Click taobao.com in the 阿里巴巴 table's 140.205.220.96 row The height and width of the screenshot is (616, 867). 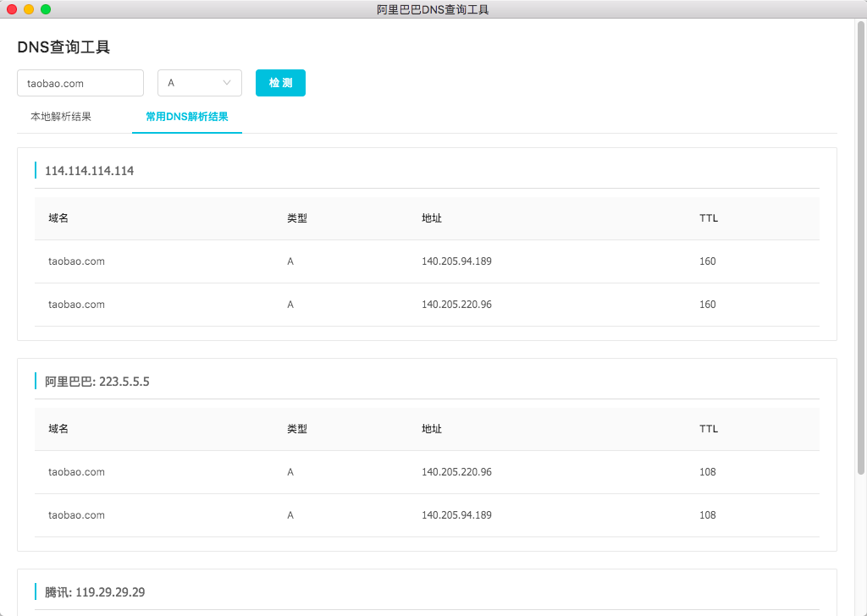pos(76,472)
